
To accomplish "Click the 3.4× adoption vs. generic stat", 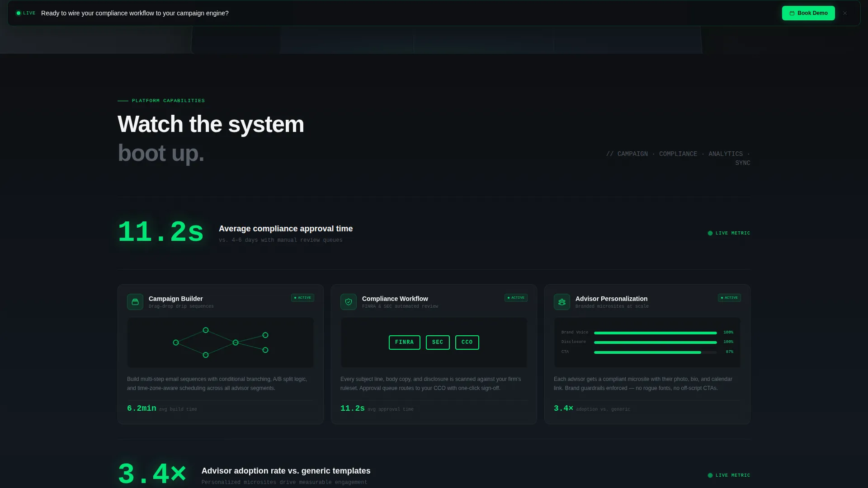I will click(592, 408).
